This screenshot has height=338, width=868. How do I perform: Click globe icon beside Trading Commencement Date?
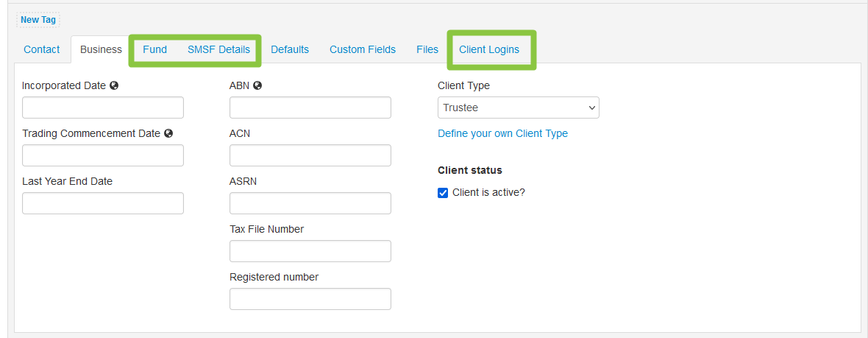pyautogui.click(x=168, y=133)
